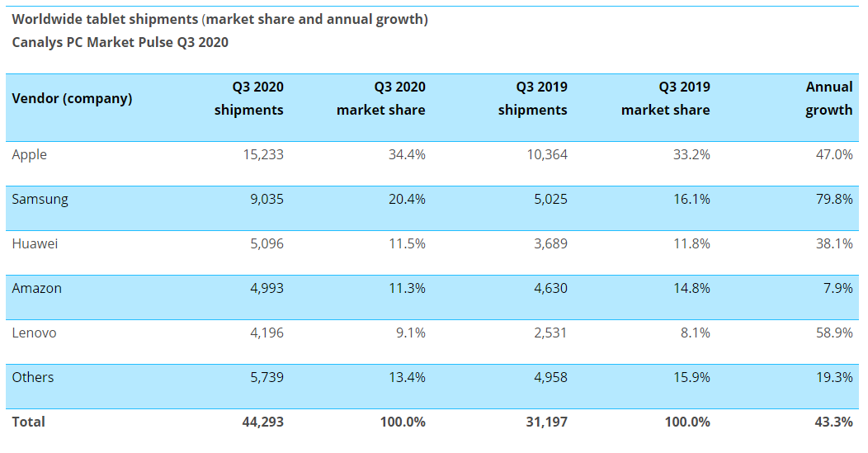This screenshot has width=868, height=453.
Task: Click Apple's 34.4% market share cell
Action: [407, 154]
